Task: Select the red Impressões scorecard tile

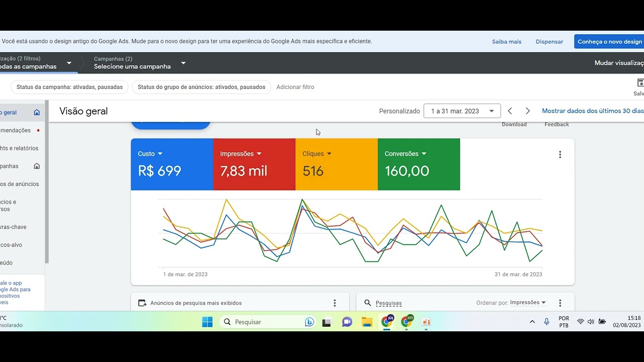Action: tap(254, 164)
